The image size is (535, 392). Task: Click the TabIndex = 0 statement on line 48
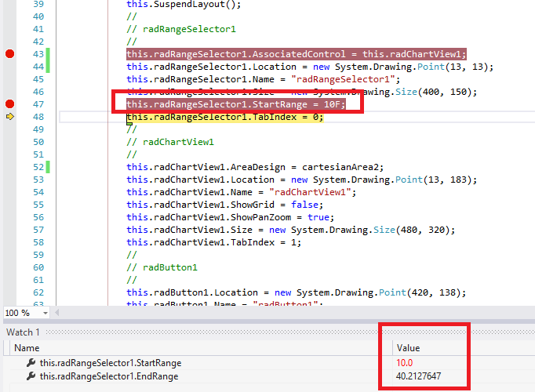225,117
